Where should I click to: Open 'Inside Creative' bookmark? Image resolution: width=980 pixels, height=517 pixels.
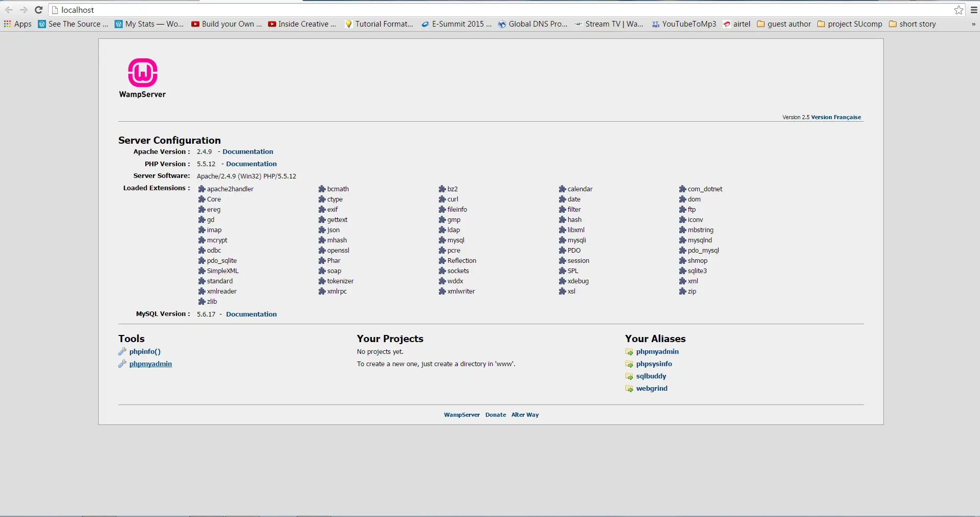(302, 24)
